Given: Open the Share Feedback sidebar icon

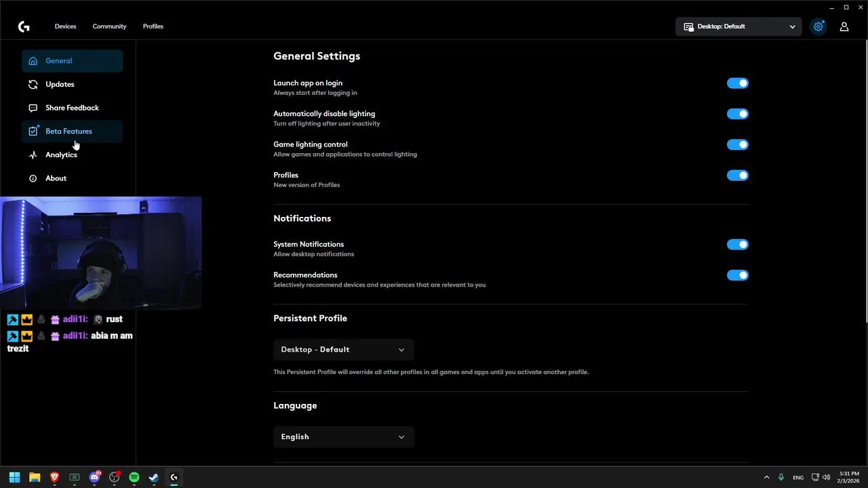Looking at the screenshot, I should tap(33, 108).
